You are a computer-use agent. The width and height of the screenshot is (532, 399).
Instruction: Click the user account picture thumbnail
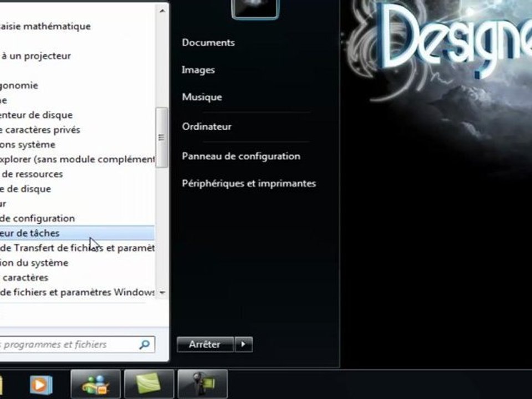click(255, 8)
